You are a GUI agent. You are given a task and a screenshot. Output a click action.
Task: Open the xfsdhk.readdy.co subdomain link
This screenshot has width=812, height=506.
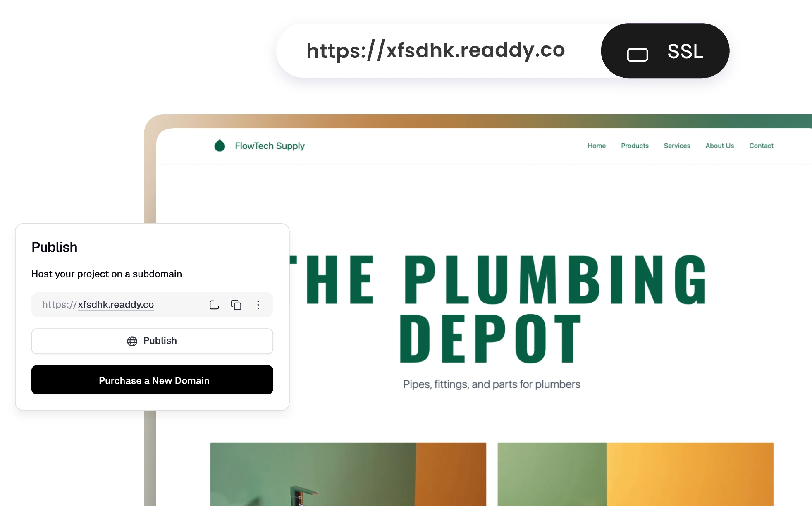pos(116,305)
